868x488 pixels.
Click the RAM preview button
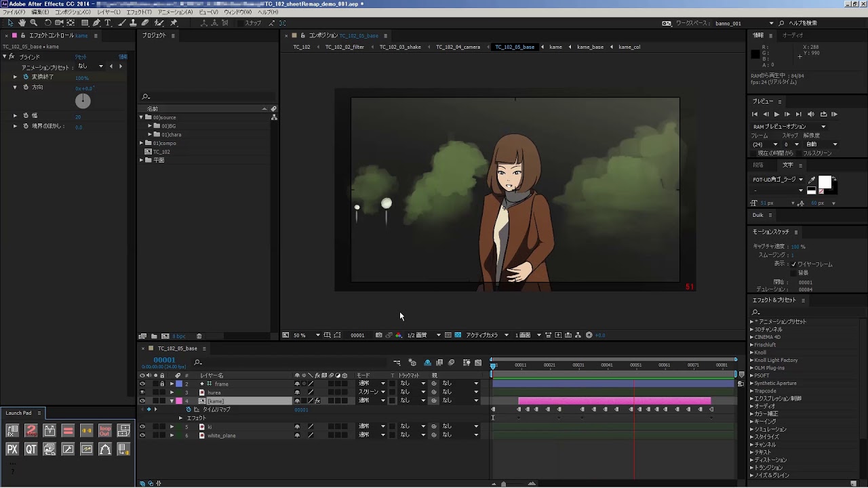[x=834, y=114]
